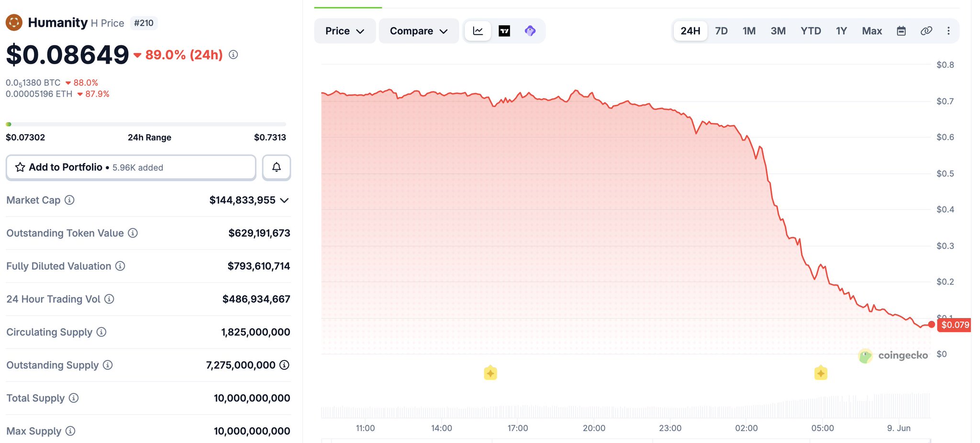Click the bell price alert button

pos(277,167)
